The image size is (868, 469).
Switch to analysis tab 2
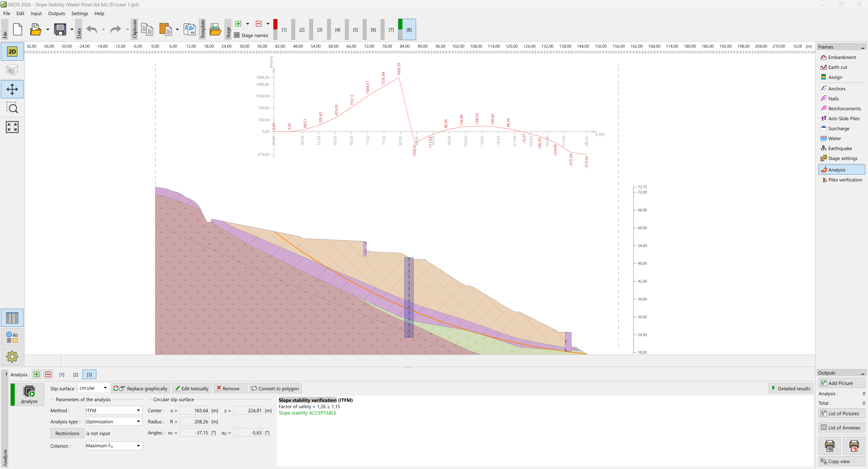click(x=76, y=375)
